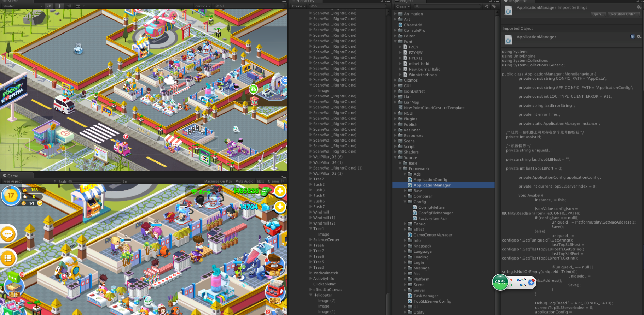The height and width of the screenshot is (315, 644).
Task: Click Search by Type icon in Project
Action: point(487,6)
